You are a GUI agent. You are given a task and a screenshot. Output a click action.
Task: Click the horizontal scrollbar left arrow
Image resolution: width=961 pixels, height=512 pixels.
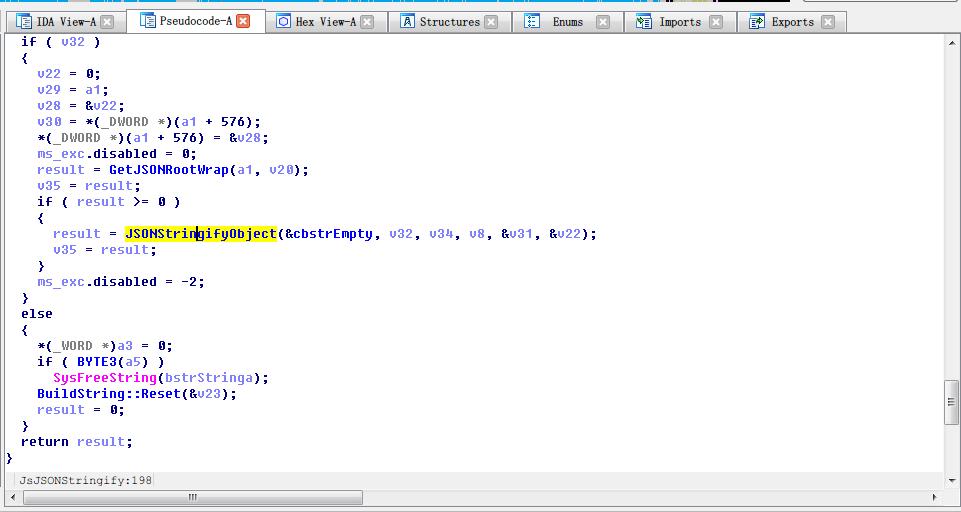[12, 497]
